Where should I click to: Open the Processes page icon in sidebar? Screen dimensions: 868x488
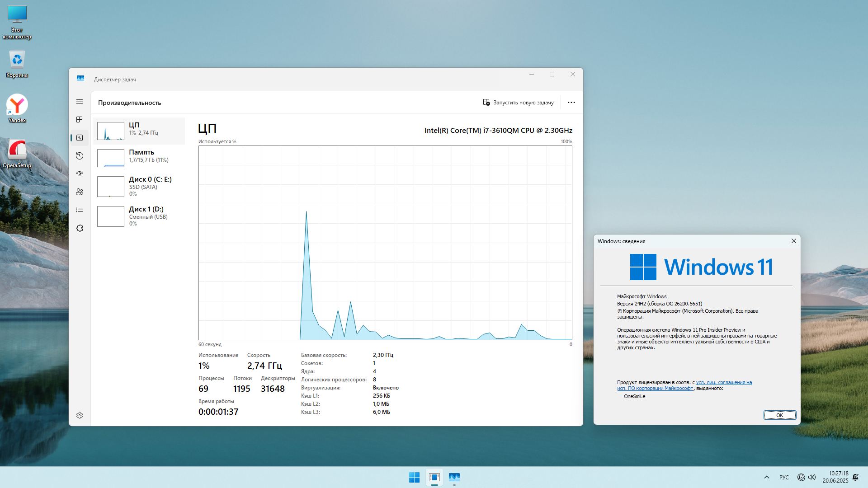tap(80, 120)
